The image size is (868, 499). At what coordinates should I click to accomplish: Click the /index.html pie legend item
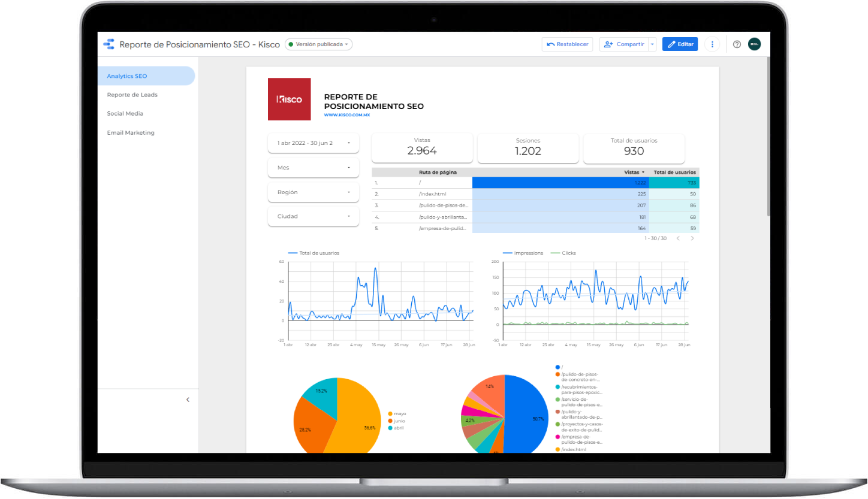click(571, 449)
